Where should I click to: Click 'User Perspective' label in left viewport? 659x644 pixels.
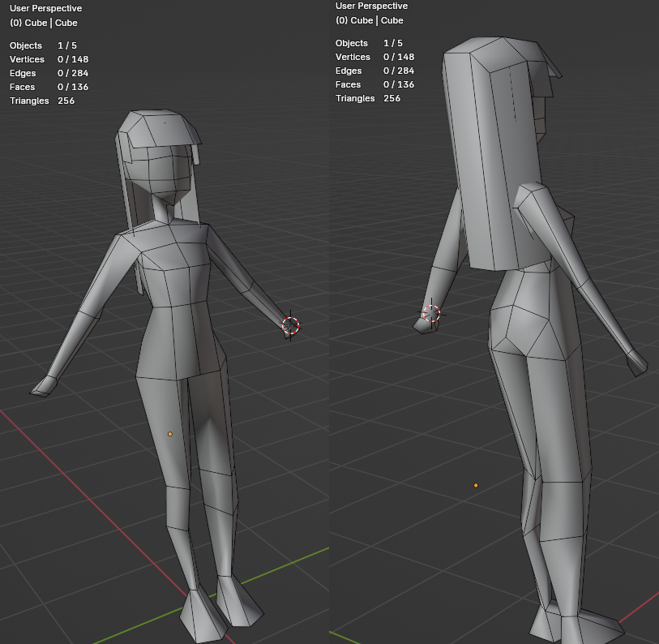tap(46, 8)
